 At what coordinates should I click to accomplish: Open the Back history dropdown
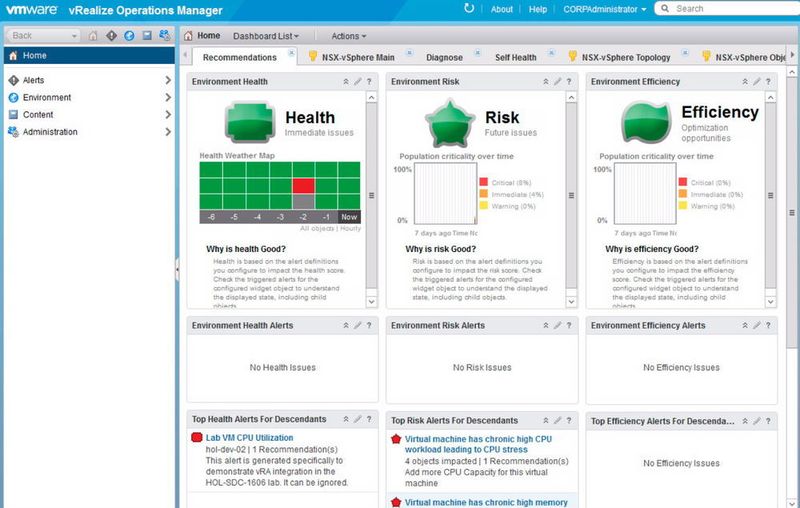click(74, 36)
